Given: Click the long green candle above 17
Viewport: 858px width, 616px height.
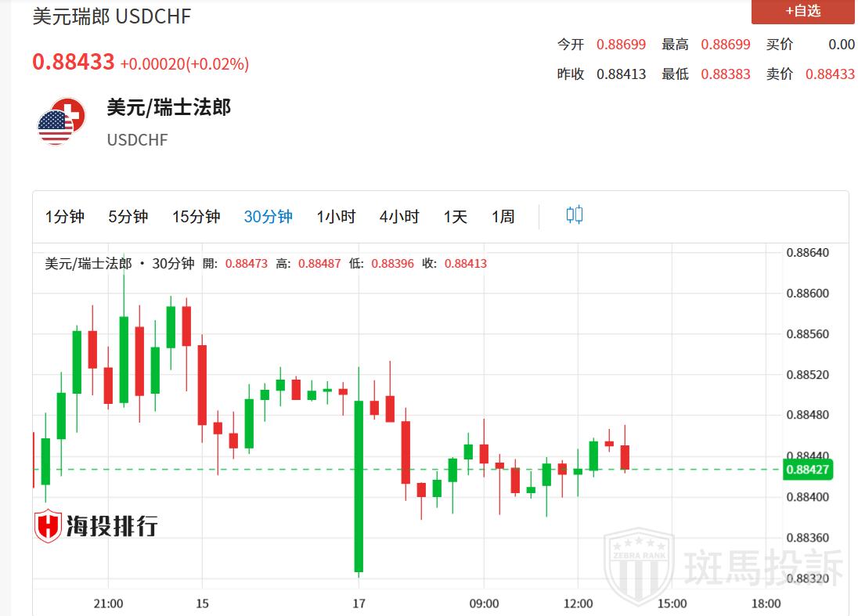Looking at the screenshot, I should pos(359,485).
